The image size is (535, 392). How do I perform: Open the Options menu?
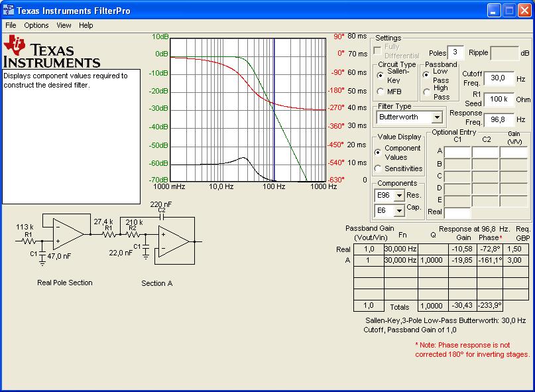pyautogui.click(x=36, y=25)
